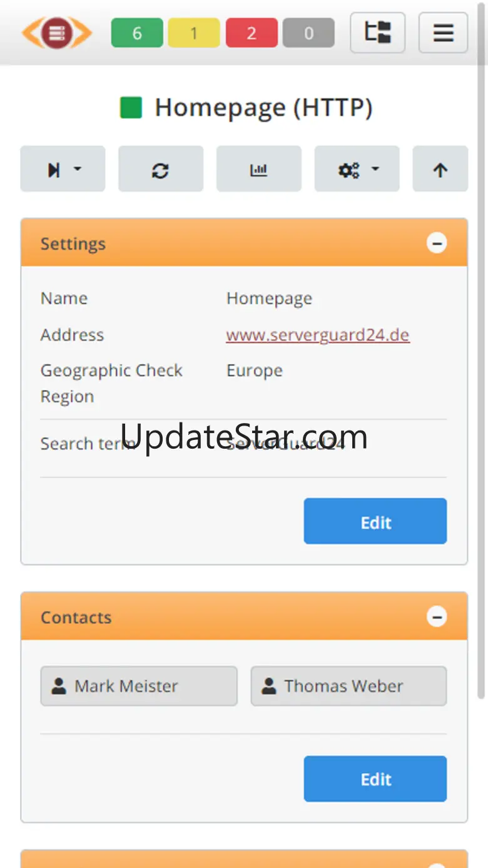Select the Mark Meister contact
The height and width of the screenshot is (868, 488).
[139, 686]
